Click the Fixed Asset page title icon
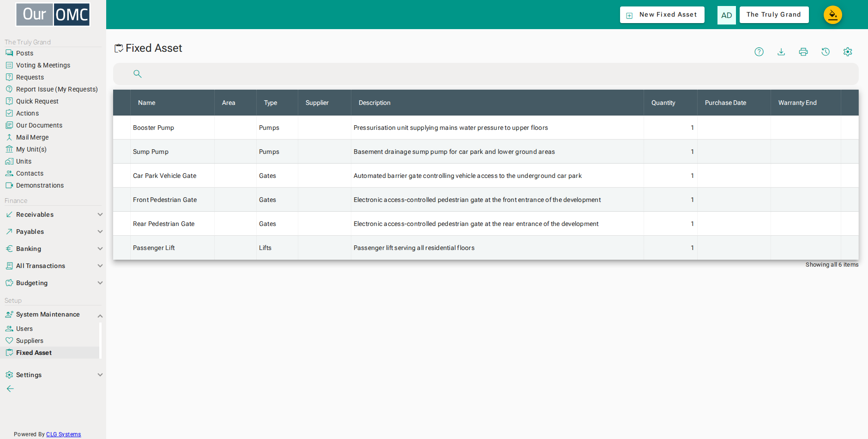868x439 pixels. click(119, 48)
